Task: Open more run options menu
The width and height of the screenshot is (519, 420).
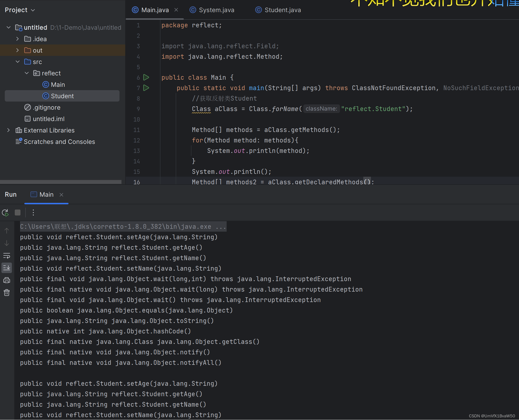Action: point(33,213)
